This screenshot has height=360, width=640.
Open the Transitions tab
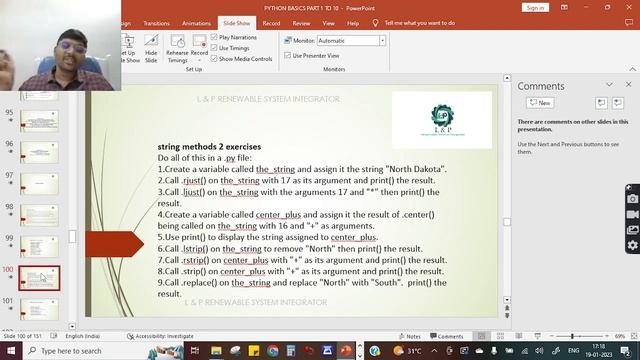click(x=156, y=23)
